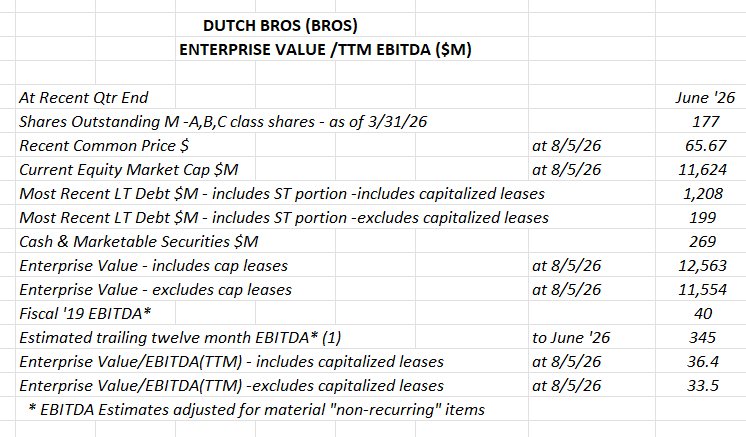
Task: Select the Recent Common Price $ label
Action: [104, 146]
